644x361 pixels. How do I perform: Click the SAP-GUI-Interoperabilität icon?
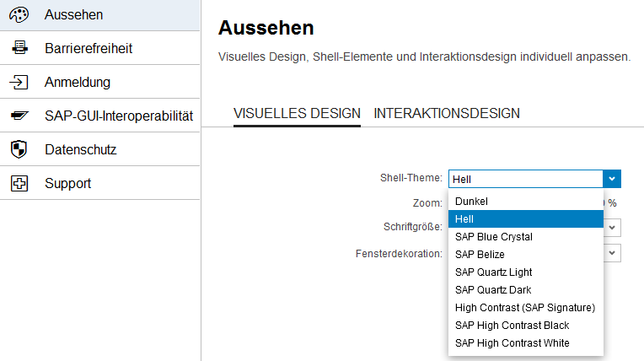click(x=19, y=116)
